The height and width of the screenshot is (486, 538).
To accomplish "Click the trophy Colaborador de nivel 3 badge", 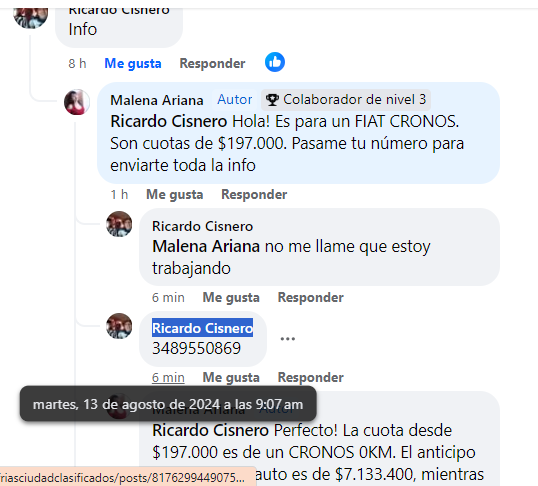I will (x=346, y=100).
